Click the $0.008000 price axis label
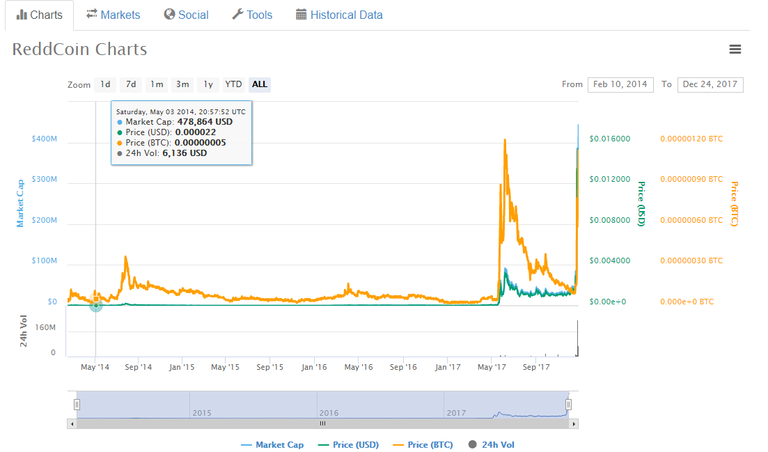 pos(610,220)
